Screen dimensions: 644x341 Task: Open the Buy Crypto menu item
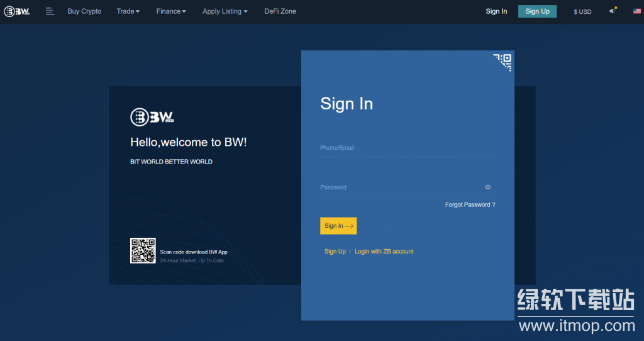pyautogui.click(x=84, y=11)
